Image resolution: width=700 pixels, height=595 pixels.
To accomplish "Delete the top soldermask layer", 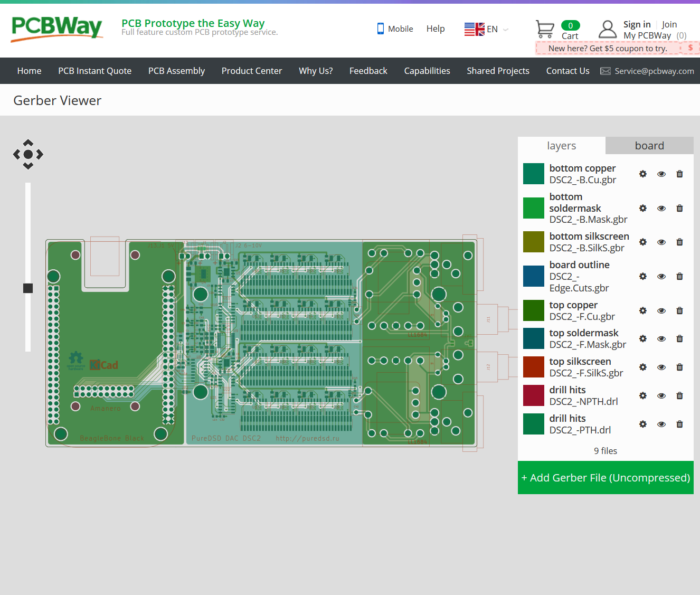I will tap(679, 338).
